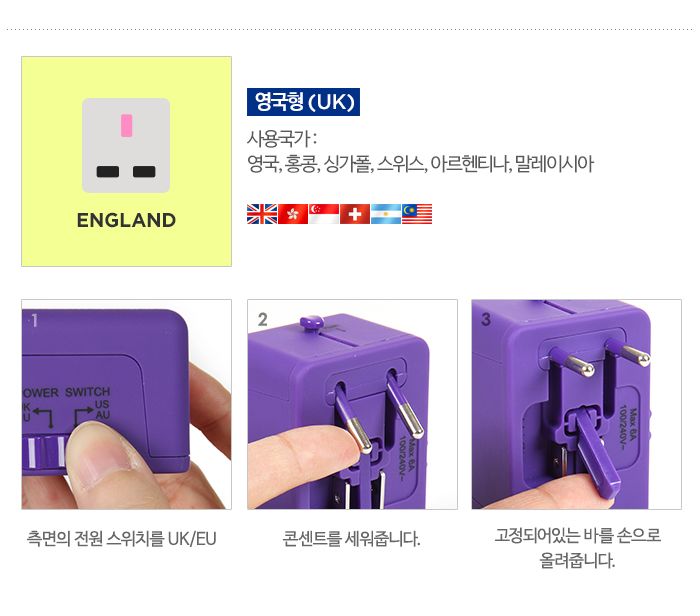Click the right black slot on socket
700x616 pixels.
144,172
